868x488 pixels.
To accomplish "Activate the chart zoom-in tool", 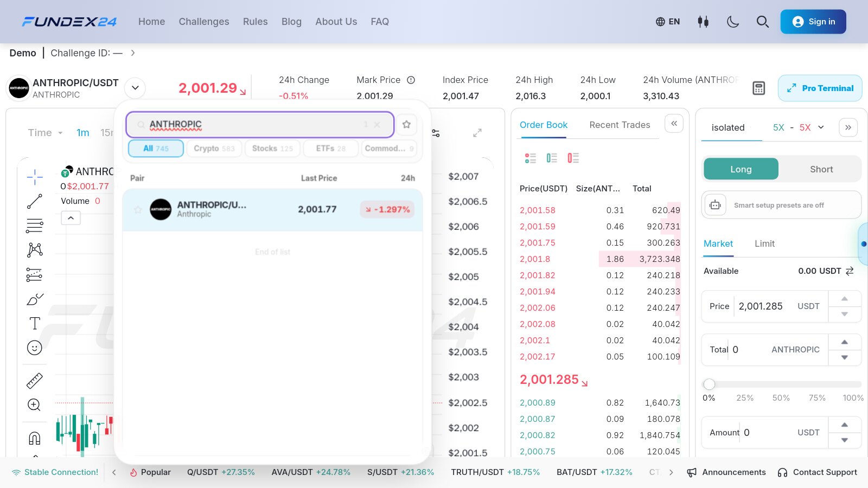I will pos(34,405).
